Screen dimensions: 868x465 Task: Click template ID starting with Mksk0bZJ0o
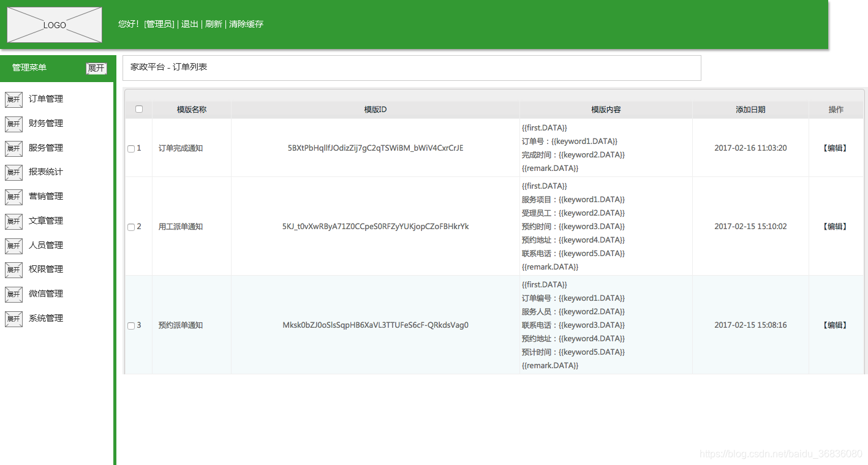[376, 325]
